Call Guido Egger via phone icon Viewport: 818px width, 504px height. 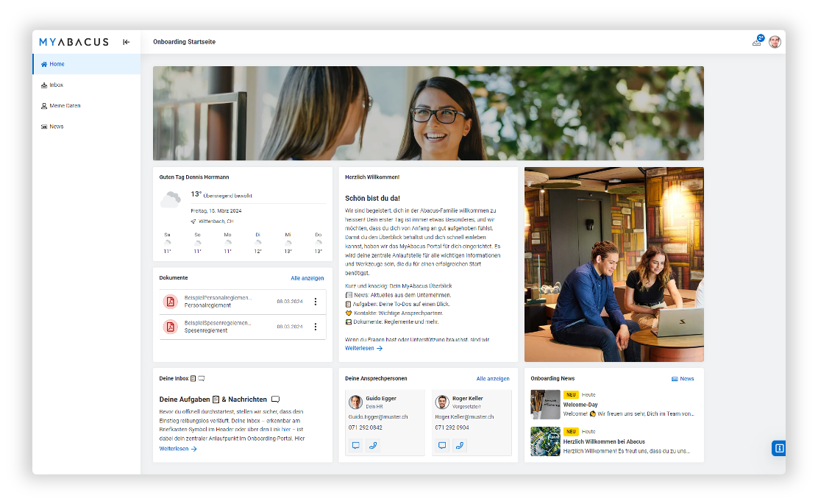pos(373,445)
